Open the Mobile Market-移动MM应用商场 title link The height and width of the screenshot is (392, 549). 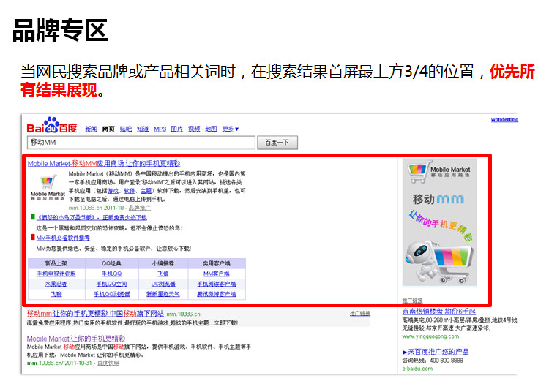(x=104, y=163)
